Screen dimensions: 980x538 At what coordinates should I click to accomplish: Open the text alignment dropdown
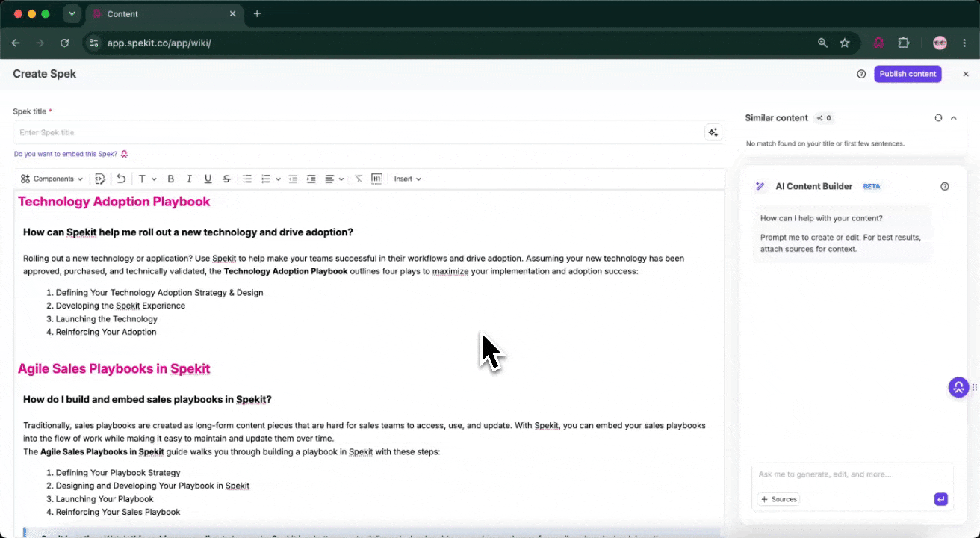click(x=334, y=179)
